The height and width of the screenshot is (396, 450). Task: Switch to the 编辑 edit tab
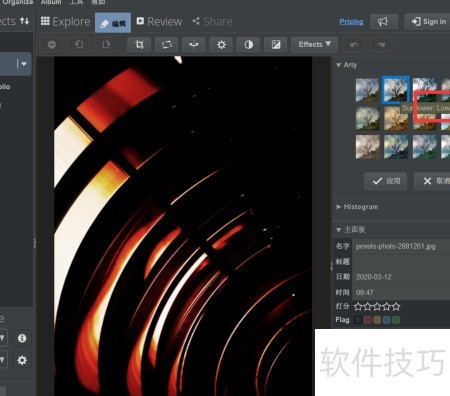[x=113, y=23]
